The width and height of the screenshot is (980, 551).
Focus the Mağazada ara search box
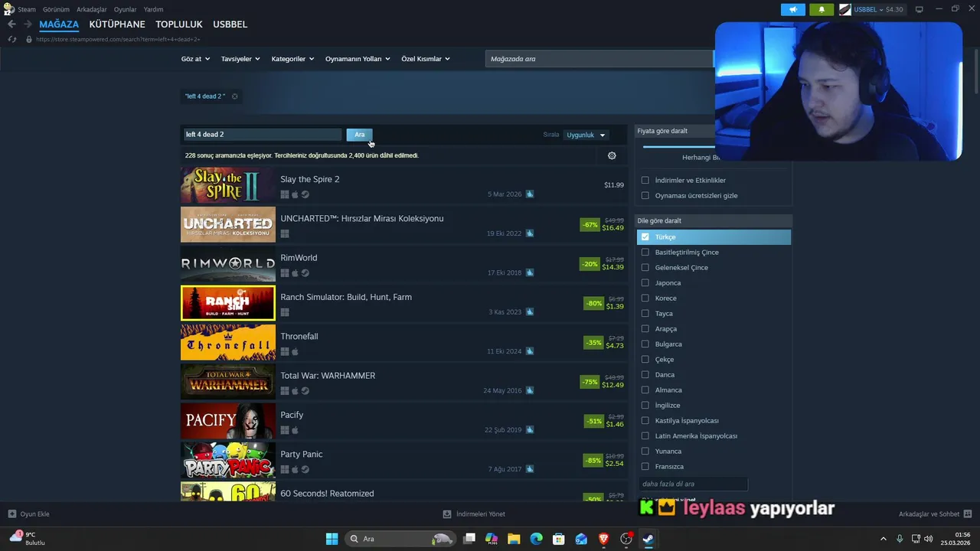(599, 59)
